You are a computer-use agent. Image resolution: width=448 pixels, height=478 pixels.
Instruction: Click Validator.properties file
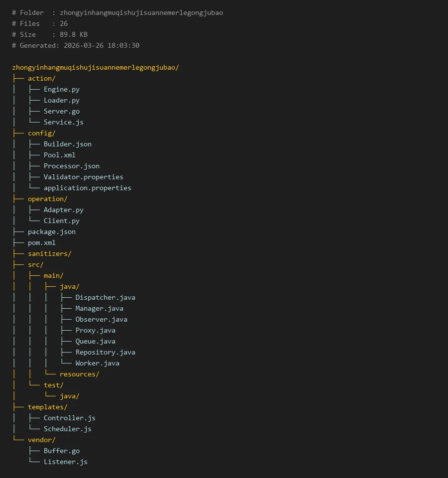point(83,177)
